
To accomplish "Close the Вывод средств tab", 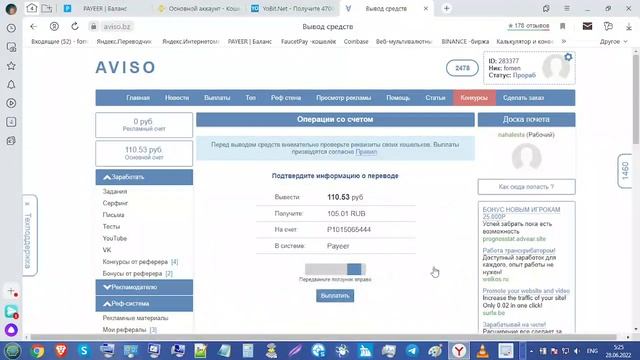I will click(x=426, y=8).
